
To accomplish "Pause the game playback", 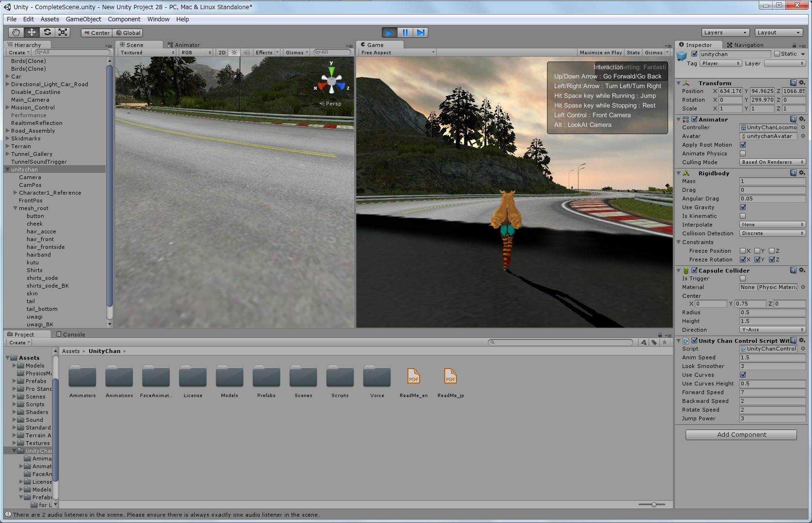I will (405, 32).
